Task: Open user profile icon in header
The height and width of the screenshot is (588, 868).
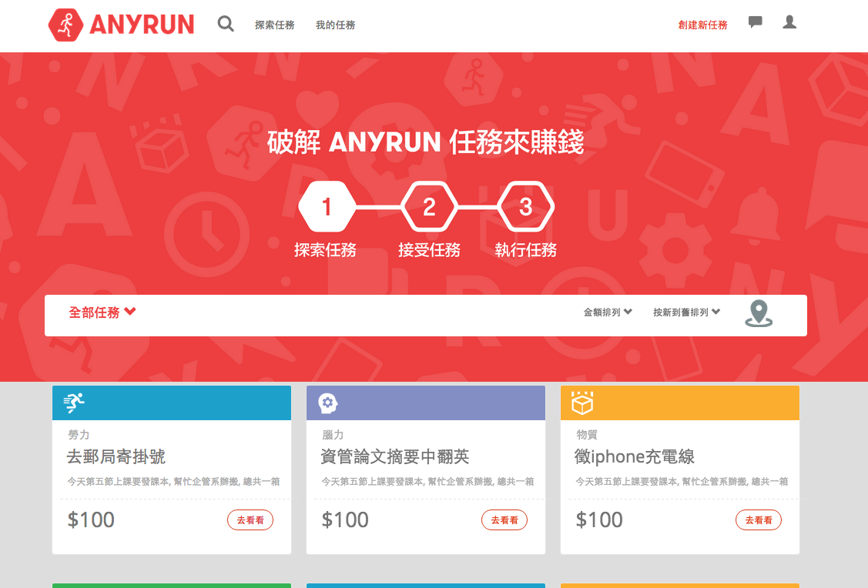Action: coord(789,22)
